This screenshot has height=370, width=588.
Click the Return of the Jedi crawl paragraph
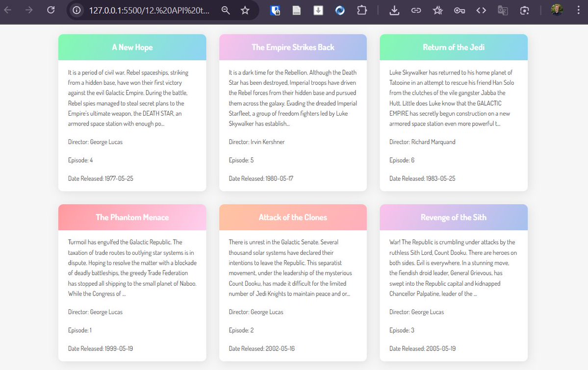(452, 98)
